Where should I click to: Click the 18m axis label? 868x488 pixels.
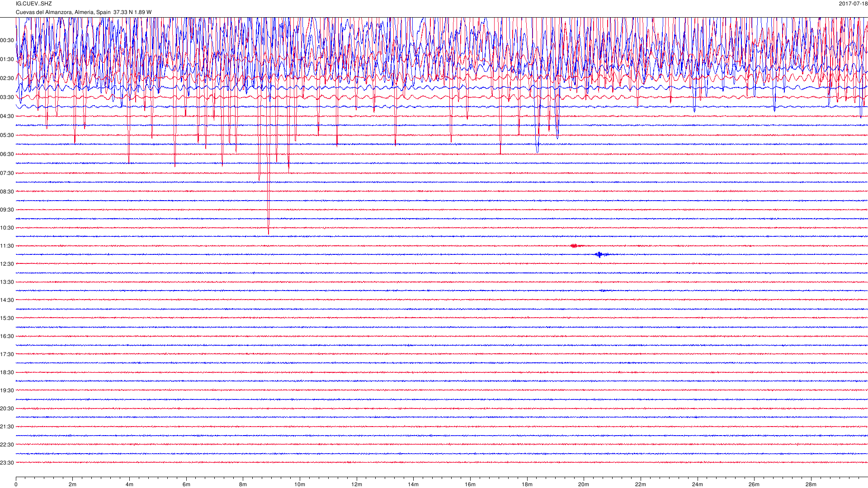click(527, 485)
